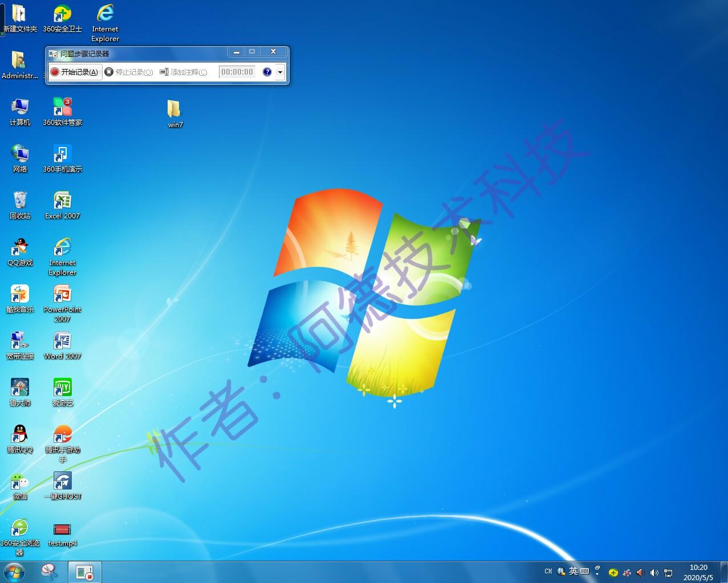The width and height of the screenshot is (728, 583).
Task: Select the Excel 2007 shortcut
Action: [62, 206]
